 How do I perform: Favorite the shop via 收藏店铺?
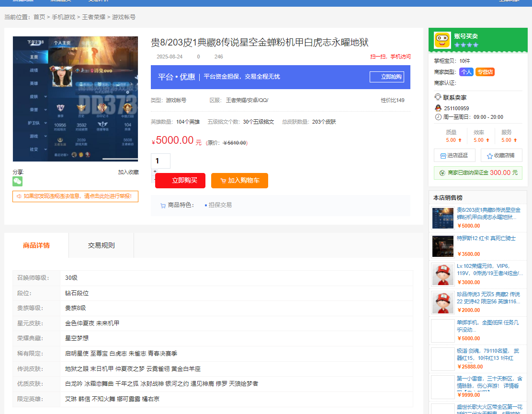tap(501, 156)
